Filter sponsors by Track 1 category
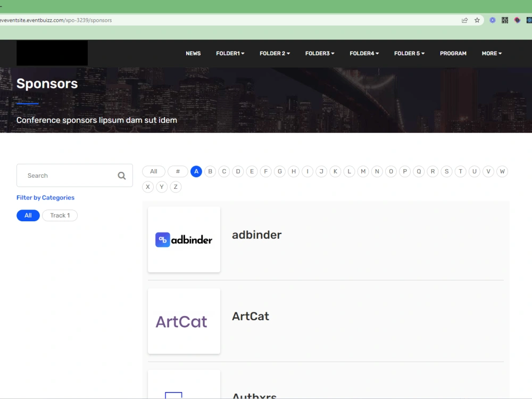 (x=60, y=215)
